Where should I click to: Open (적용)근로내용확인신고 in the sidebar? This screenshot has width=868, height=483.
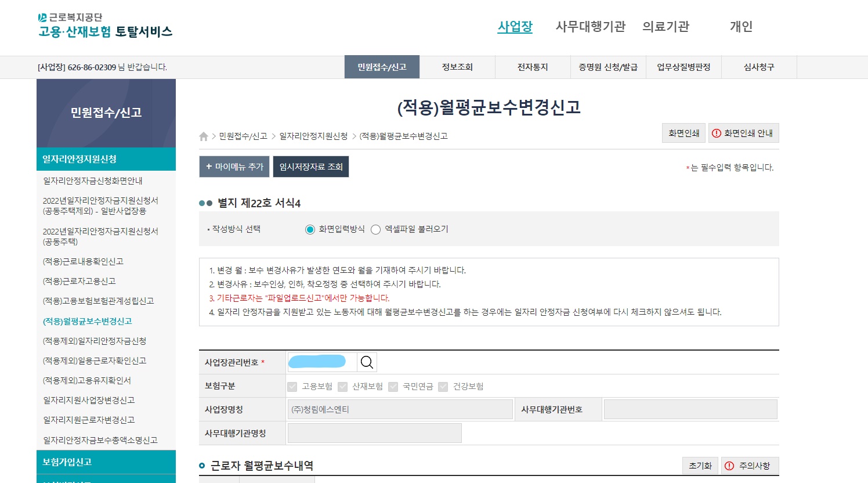pos(83,262)
